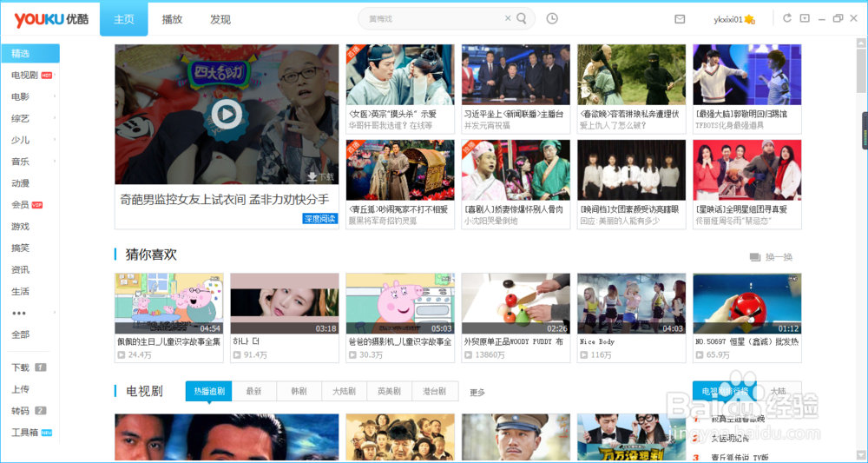Image resolution: width=868 pixels, height=463 pixels.
Task: Click the VIP badge next to 会员
Action: [37, 205]
